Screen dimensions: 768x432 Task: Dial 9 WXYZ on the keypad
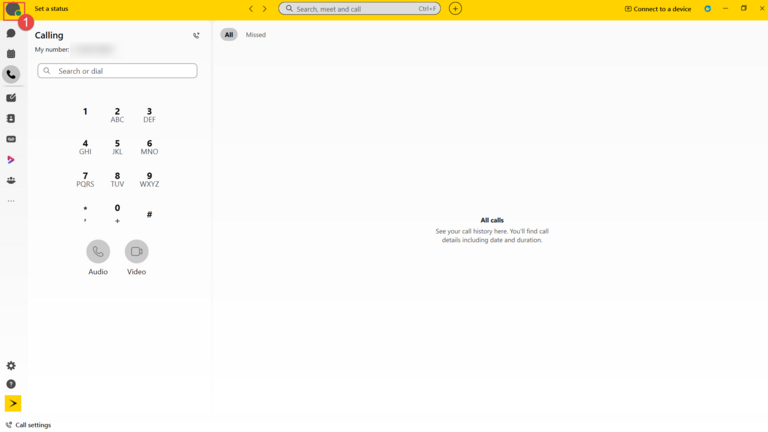[149, 179]
